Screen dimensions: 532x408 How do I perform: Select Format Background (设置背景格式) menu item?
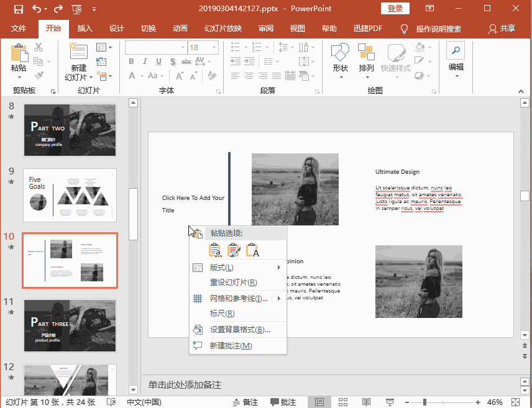coord(239,329)
